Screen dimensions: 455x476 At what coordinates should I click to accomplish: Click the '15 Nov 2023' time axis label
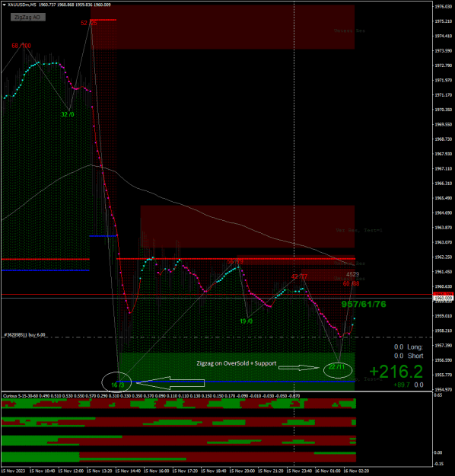14,471
